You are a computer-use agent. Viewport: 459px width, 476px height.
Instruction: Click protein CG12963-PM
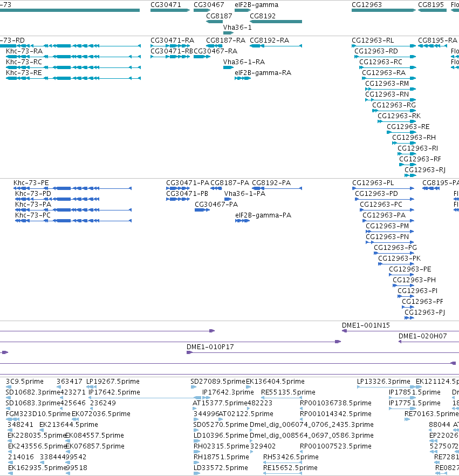(x=387, y=226)
